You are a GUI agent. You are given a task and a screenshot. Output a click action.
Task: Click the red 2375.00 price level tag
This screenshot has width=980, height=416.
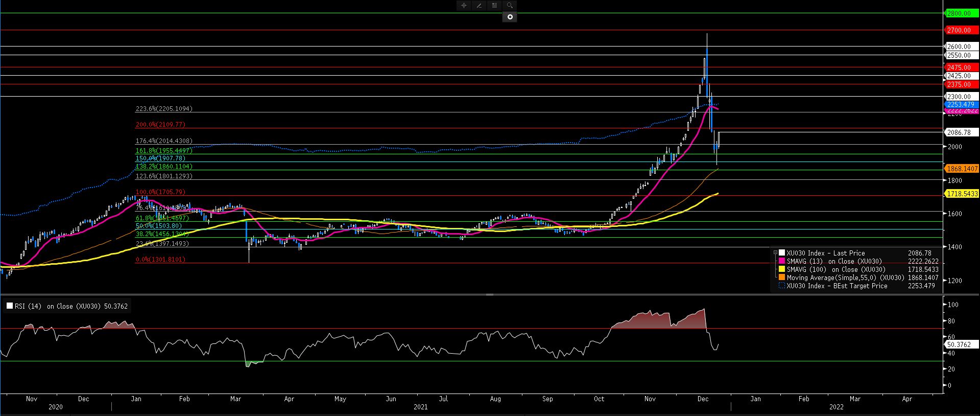click(x=962, y=84)
